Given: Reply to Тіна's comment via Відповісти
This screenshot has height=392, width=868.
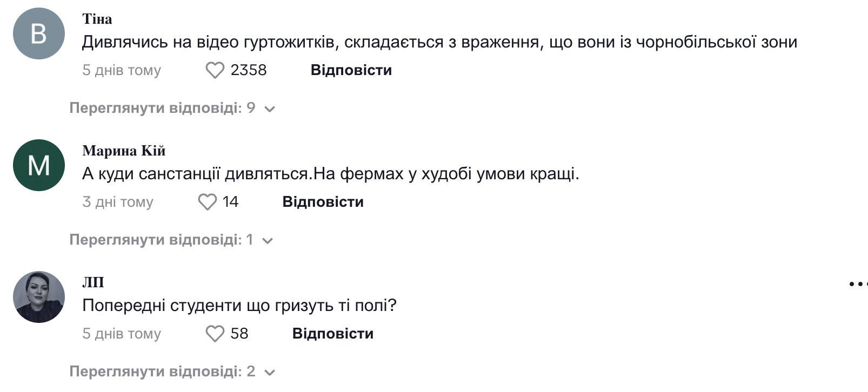Looking at the screenshot, I should pyautogui.click(x=351, y=70).
